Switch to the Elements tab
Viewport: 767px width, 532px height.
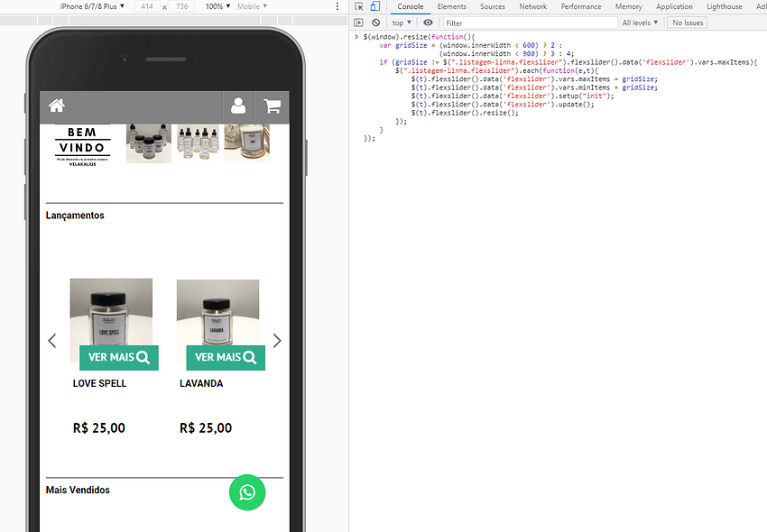[x=451, y=6]
